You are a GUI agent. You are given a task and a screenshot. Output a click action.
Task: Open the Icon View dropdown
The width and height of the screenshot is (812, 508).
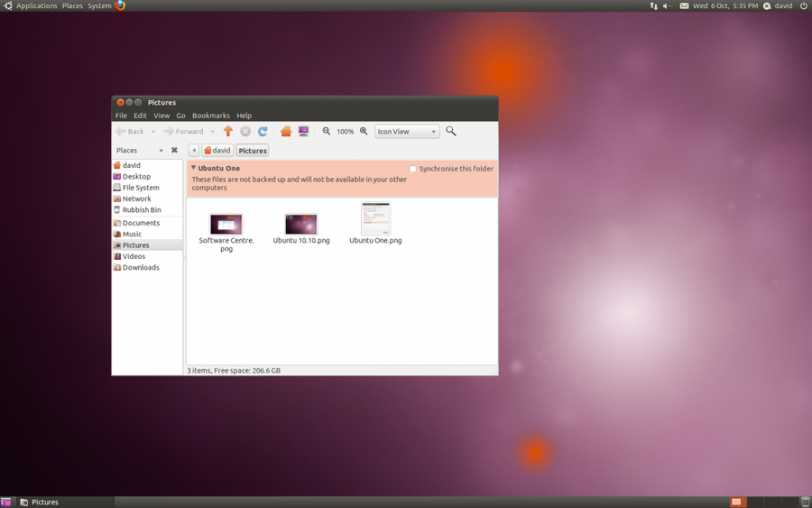tap(407, 132)
